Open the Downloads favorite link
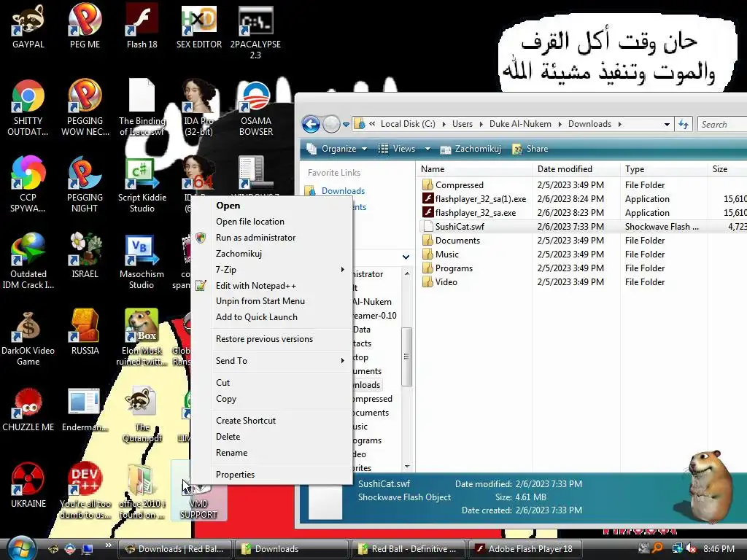 (343, 191)
